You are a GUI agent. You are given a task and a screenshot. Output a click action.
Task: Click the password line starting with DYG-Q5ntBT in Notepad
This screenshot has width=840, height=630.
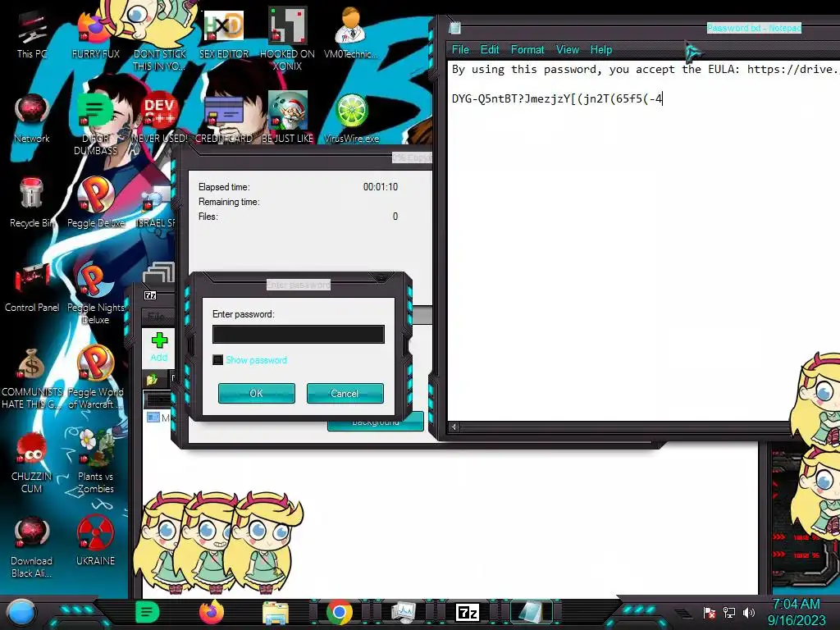point(557,98)
